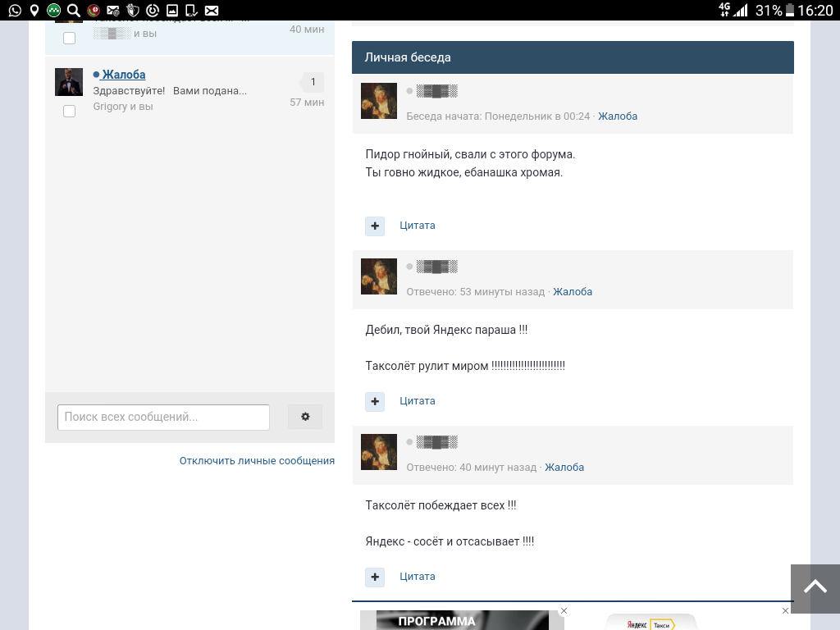Click Цитата under the Яндекс параша message
Viewport: 840px width, 630px height.
(418, 401)
